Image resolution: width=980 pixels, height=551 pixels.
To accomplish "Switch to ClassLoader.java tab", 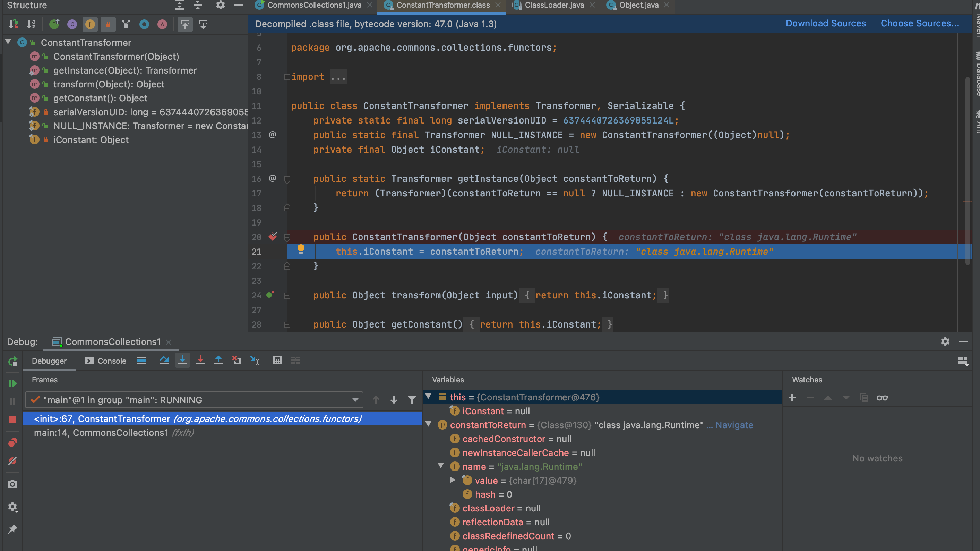I will (x=554, y=5).
